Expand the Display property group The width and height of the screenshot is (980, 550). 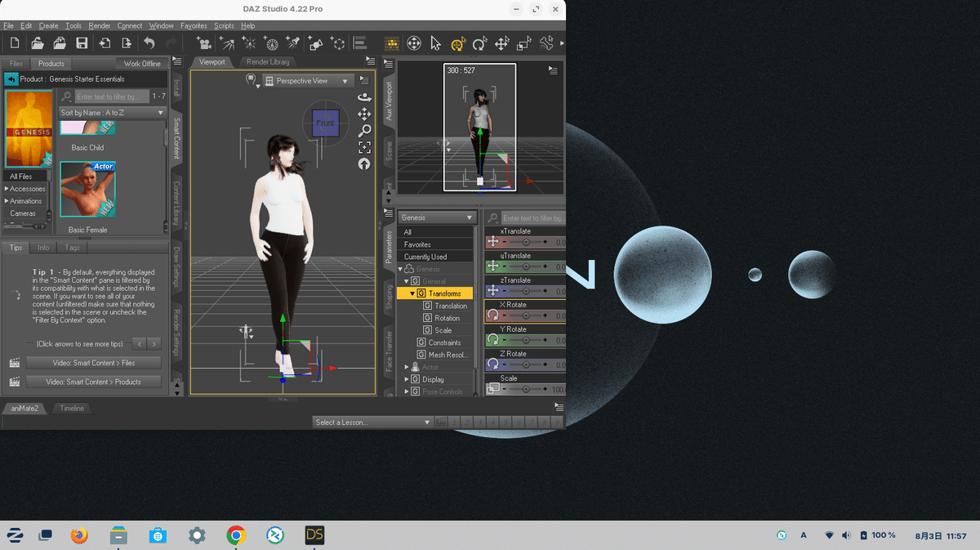tap(407, 379)
